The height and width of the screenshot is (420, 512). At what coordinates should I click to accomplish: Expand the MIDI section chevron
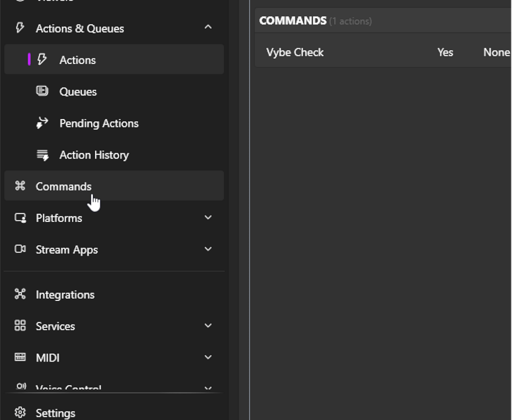(x=208, y=357)
